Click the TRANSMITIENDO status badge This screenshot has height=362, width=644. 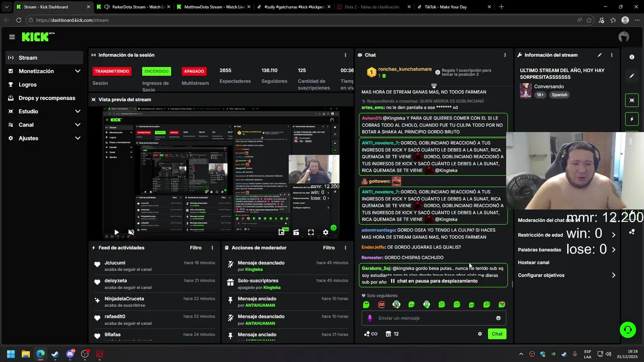point(112,71)
